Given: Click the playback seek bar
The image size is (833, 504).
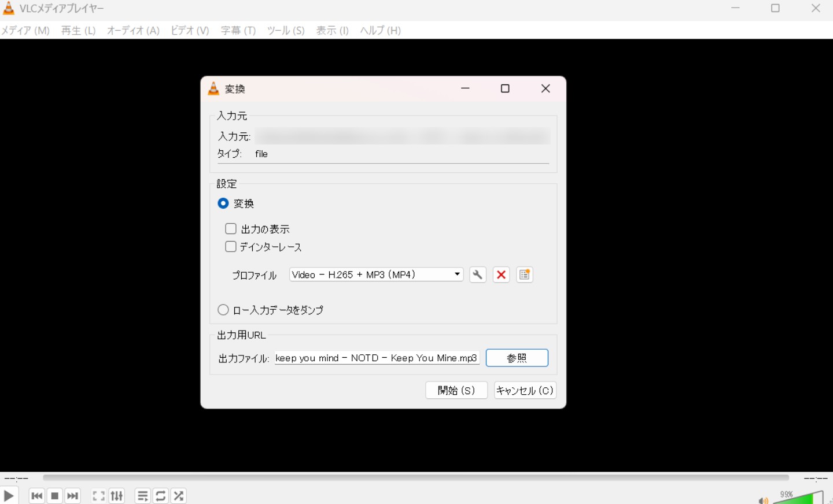Looking at the screenshot, I should pos(416,478).
